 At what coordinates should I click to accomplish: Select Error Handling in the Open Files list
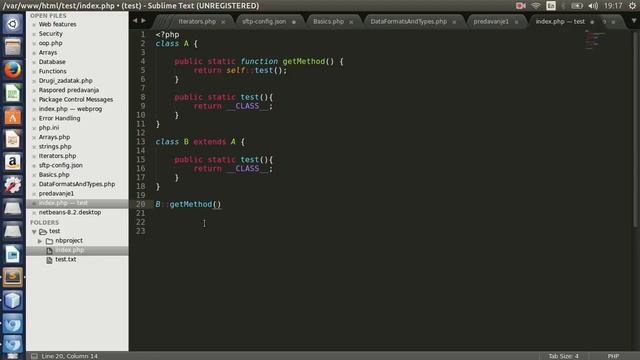pos(60,118)
